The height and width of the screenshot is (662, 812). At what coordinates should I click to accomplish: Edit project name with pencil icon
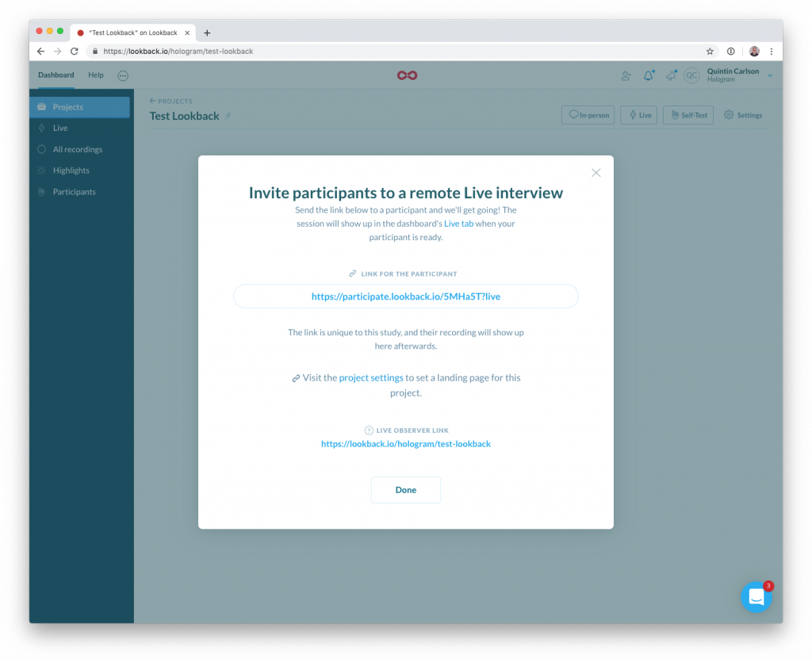pos(228,116)
